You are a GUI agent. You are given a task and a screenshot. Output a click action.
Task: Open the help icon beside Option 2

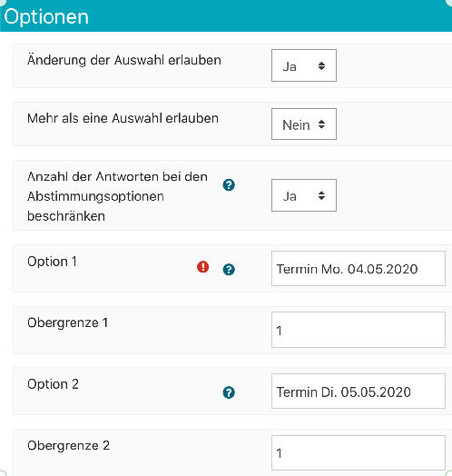tap(229, 392)
